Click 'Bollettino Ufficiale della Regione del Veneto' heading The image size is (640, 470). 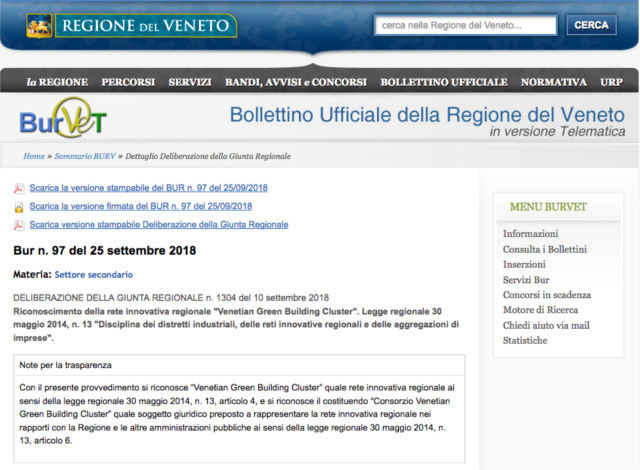(427, 115)
